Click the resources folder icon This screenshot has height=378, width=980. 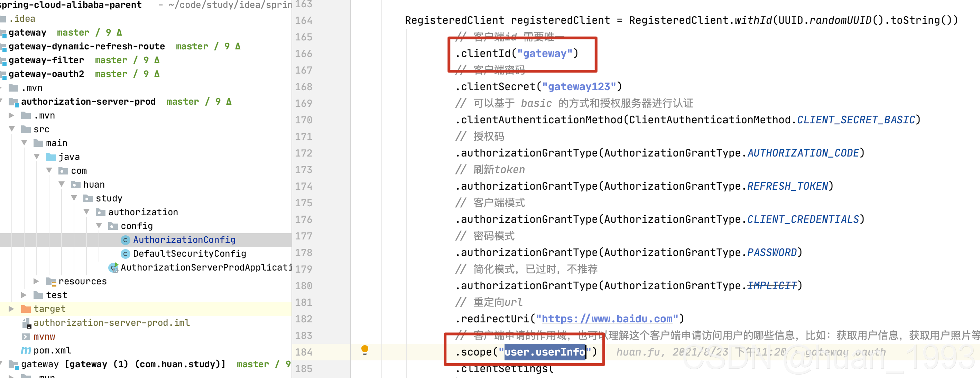(x=50, y=281)
